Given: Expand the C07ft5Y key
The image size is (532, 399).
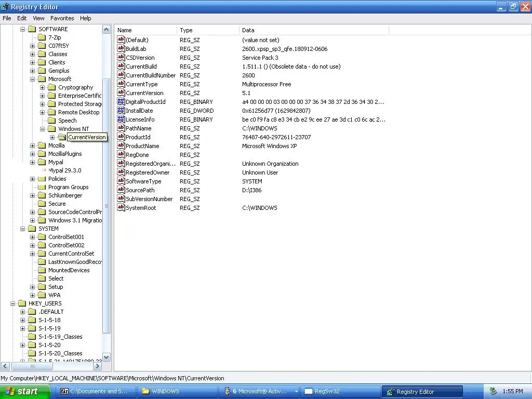Looking at the screenshot, I should coord(33,46).
